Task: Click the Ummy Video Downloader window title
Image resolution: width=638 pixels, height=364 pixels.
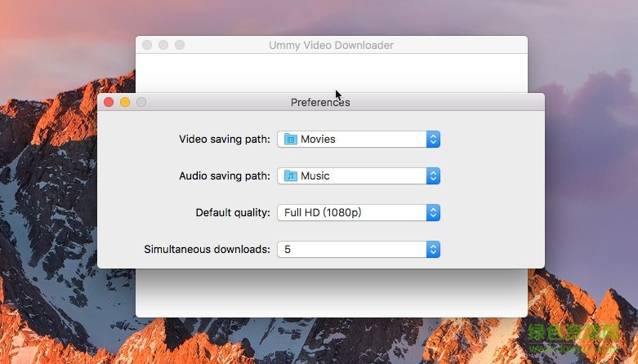Action: (x=331, y=46)
